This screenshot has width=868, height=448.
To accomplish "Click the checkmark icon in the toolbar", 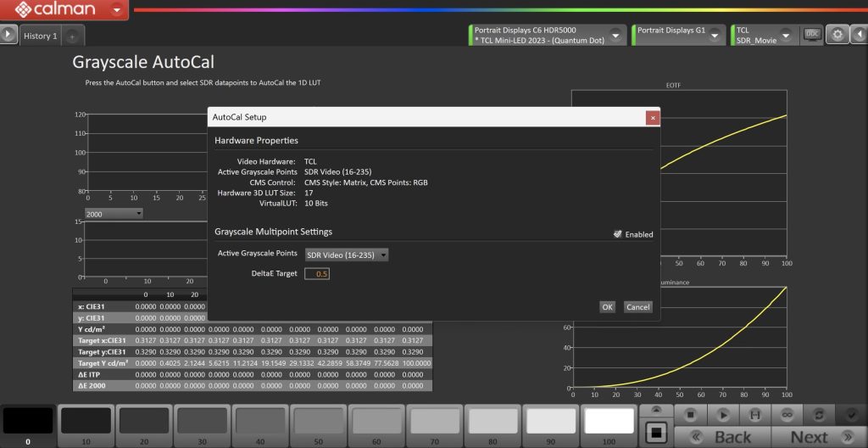I will point(850,415).
